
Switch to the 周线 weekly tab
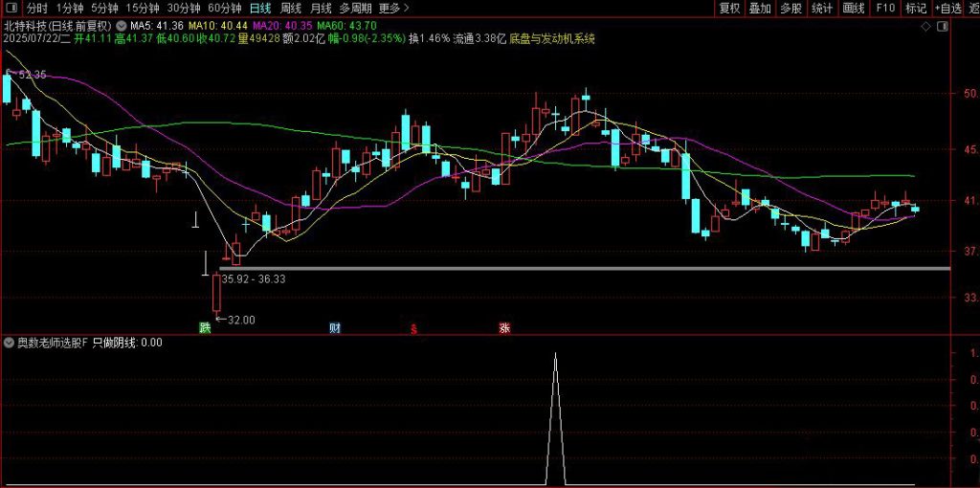tap(291, 9)
